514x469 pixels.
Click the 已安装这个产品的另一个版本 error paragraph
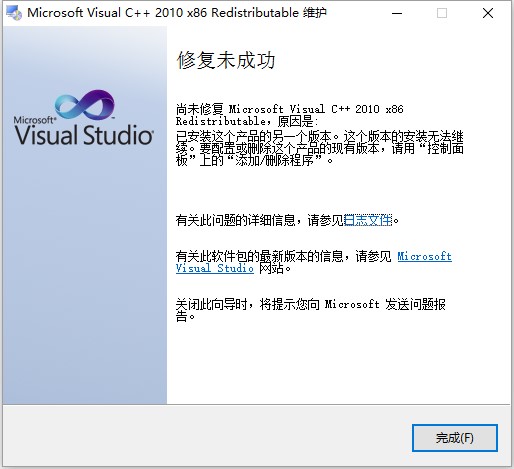point(320,148)
